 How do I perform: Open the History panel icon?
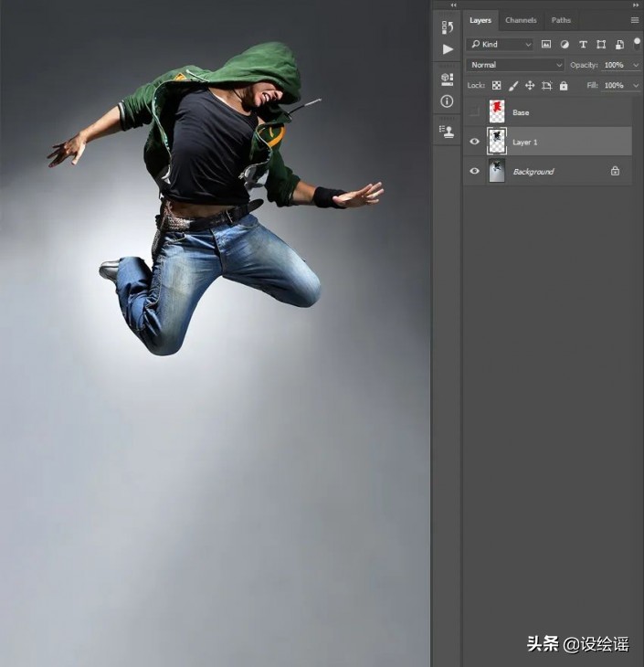[447, 27]
